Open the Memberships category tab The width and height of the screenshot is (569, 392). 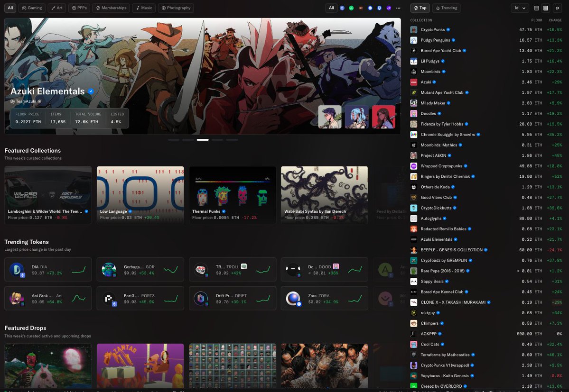[111, 8]
